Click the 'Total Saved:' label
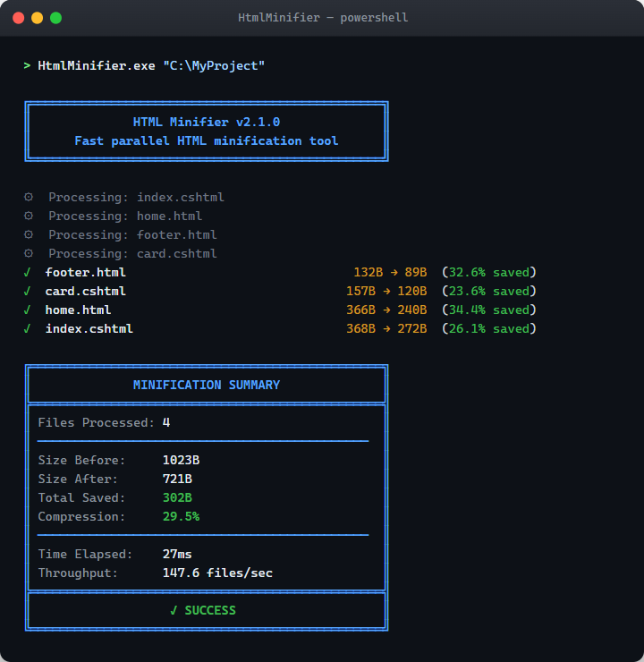This screenshot has width=644, height=662. [x=82, y=497]
